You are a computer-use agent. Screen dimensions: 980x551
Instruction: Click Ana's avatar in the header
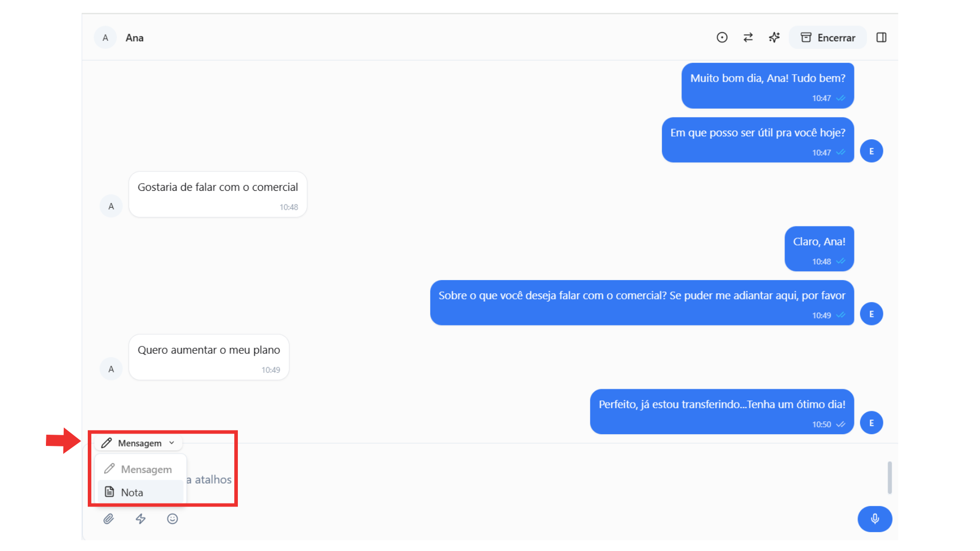coord(105,38)
